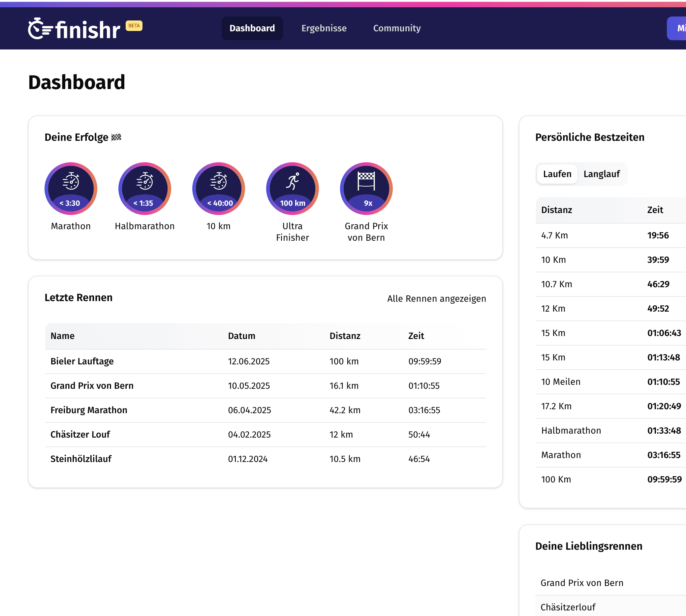
Task: Click the Halbmarathon best time entry
Action: coord(571,430)
